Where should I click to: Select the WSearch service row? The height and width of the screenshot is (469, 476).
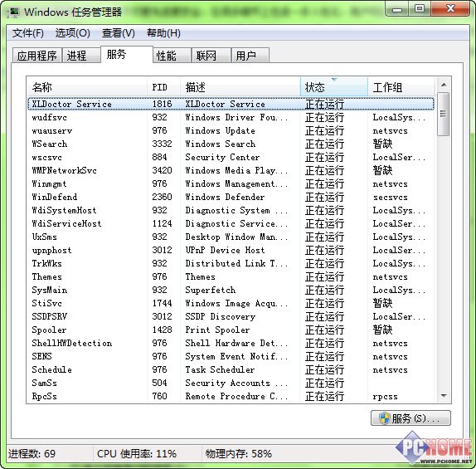[x=231, y=144]
